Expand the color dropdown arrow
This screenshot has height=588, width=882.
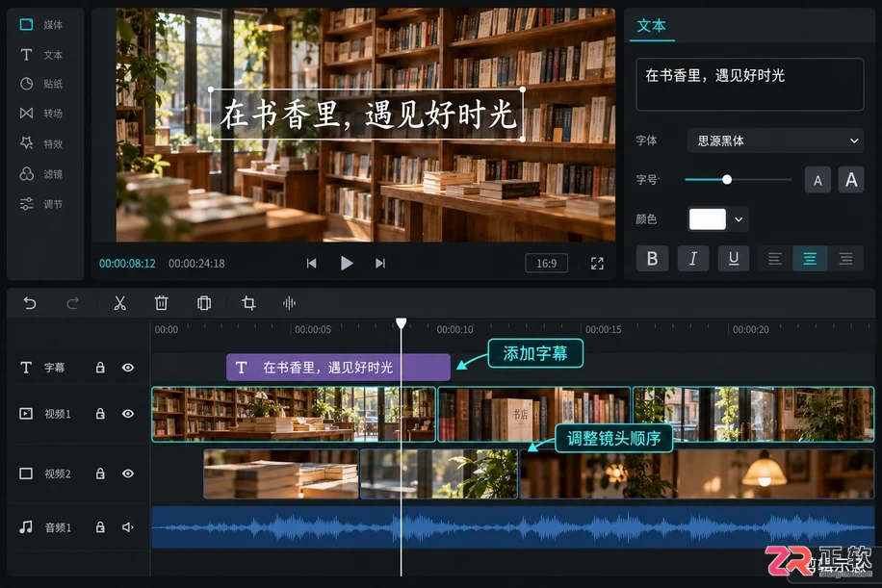pos(739,219)
